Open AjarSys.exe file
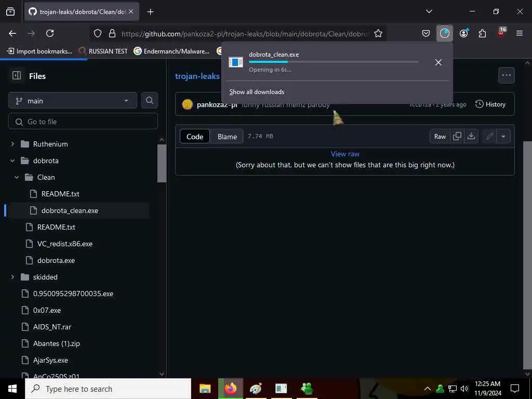 pos(50,360)
